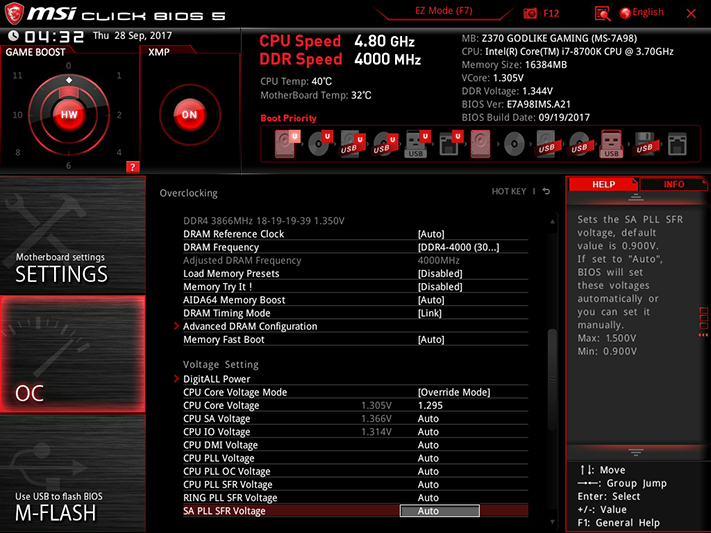Expand Advanced DRAM Configuration submenu
Screen dimensions: 711x533
(x=250, y=326)
